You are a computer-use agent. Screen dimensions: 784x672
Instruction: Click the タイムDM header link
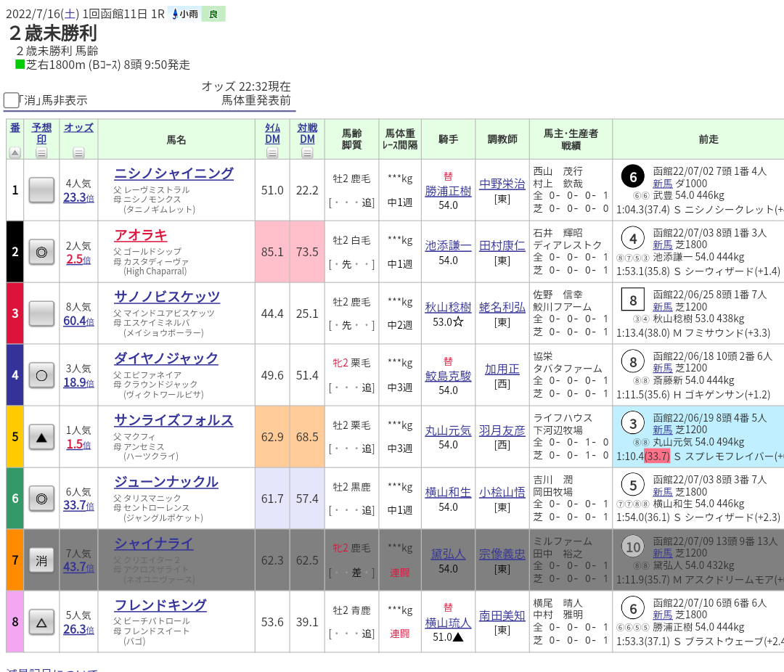pos(272,133)
